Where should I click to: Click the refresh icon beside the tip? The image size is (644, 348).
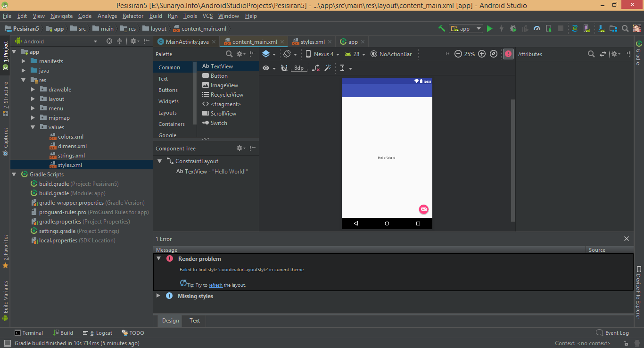[183, 283]
